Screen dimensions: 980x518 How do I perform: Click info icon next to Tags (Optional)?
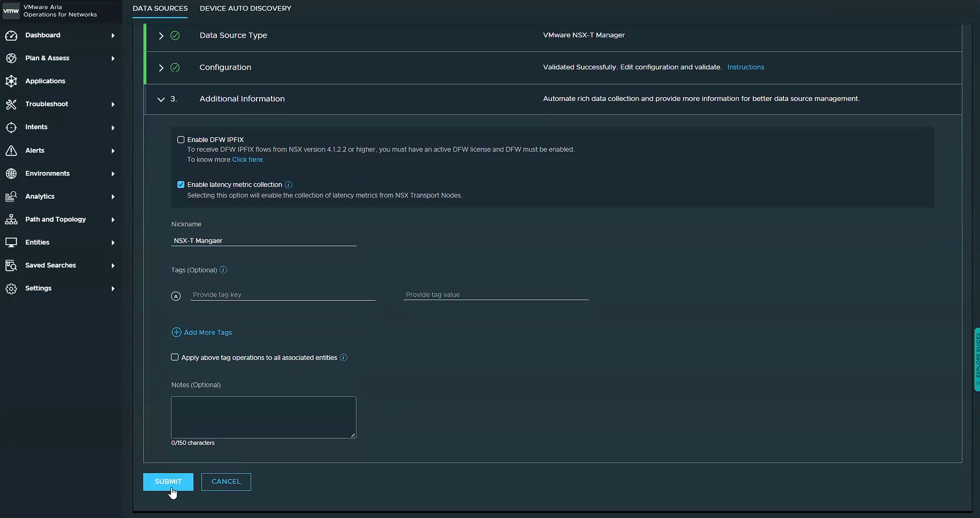click(223, 270)
